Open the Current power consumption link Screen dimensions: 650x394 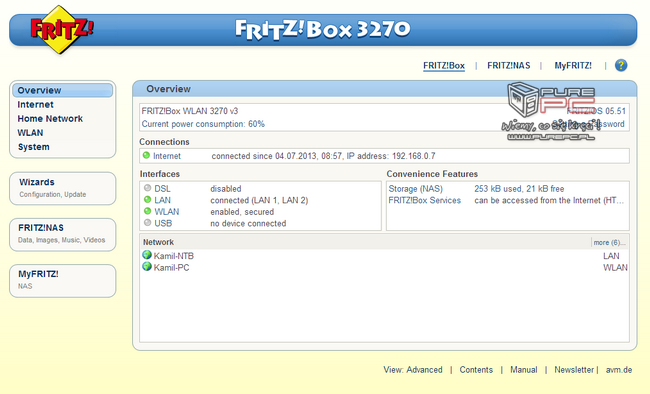click(x=203, y=124)
